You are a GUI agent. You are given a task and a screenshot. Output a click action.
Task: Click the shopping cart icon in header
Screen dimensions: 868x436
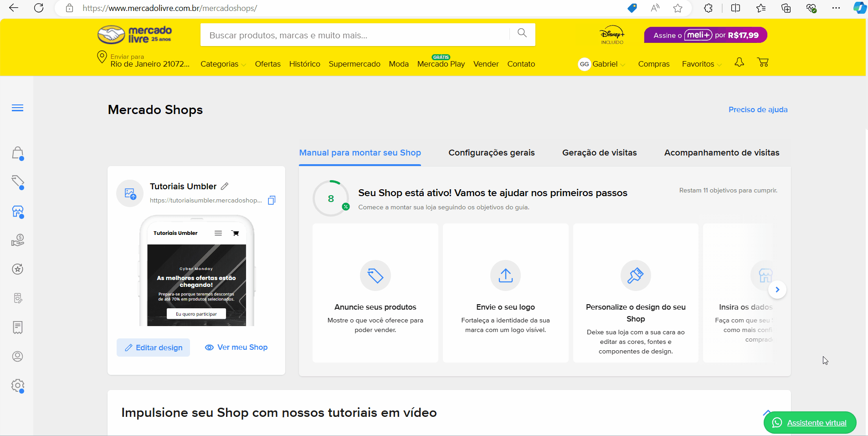(763, 62)
